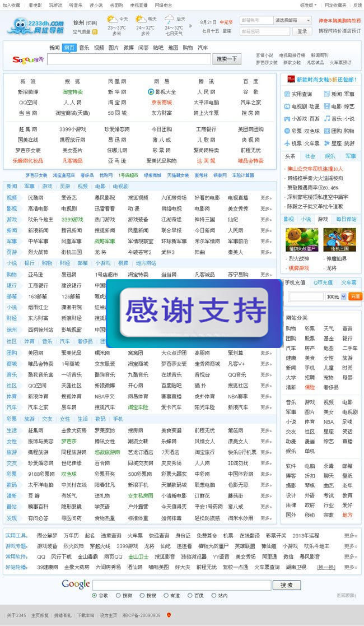This screenshot has height=626, width=364.
Task: Click the 返回顶部 back-to-top link
Action: (x=347, y=595)
